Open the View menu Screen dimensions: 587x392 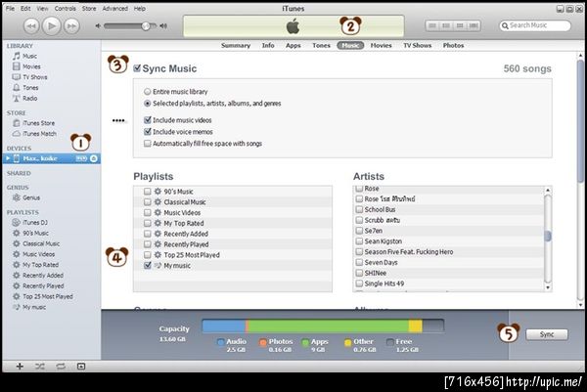[x=42, y=8]
